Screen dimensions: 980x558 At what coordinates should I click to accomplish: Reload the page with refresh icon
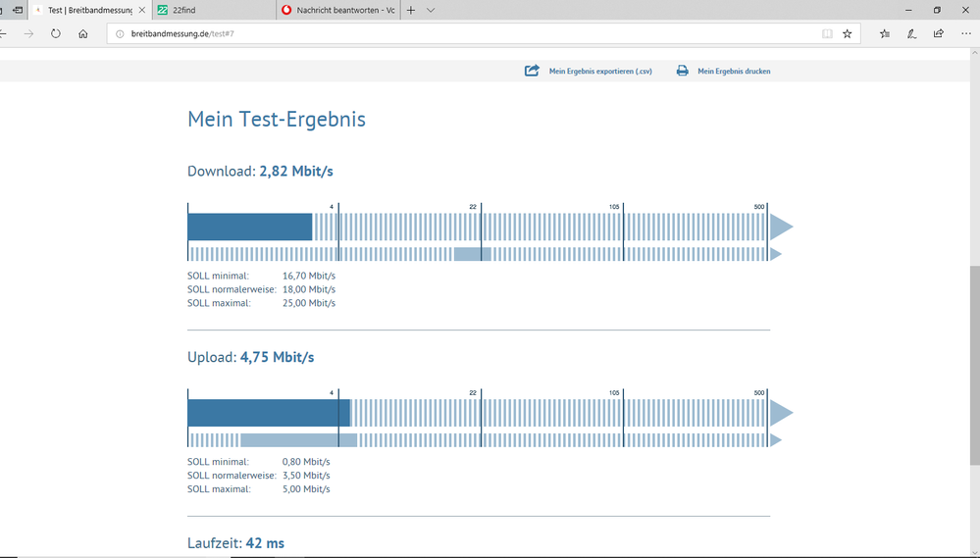tap(56, 33)
